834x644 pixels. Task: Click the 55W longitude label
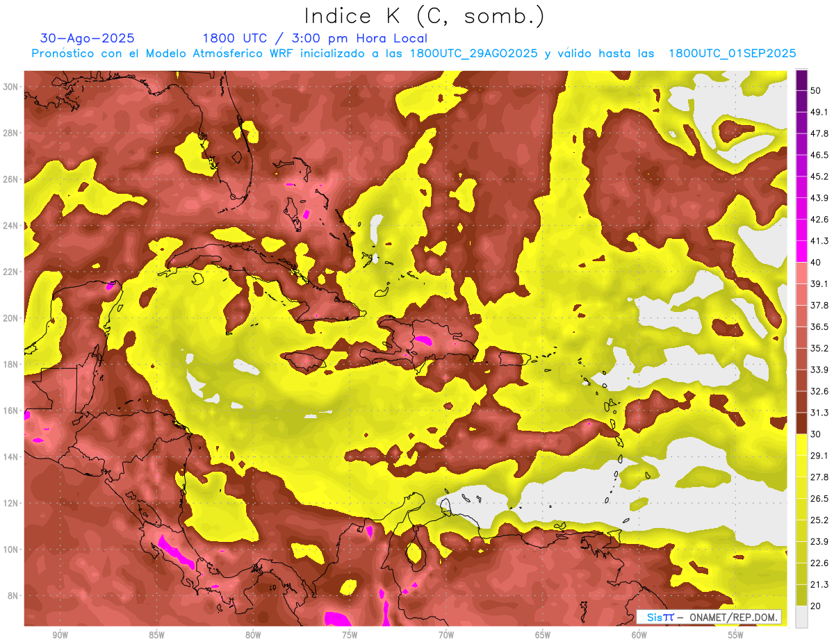pyautogui.click(x=736, y=635)
